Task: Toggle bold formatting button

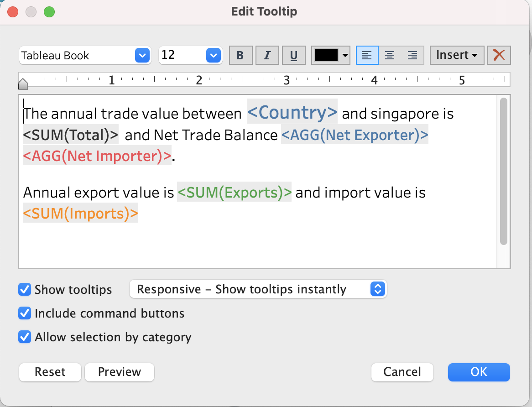Action: click(240, 55)
